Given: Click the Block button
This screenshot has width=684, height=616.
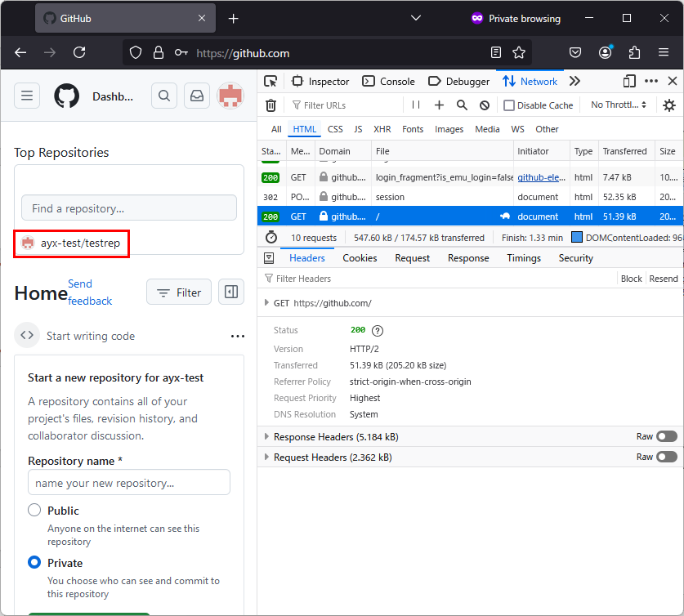Looking at the screenshot, I should pos(631,279).
